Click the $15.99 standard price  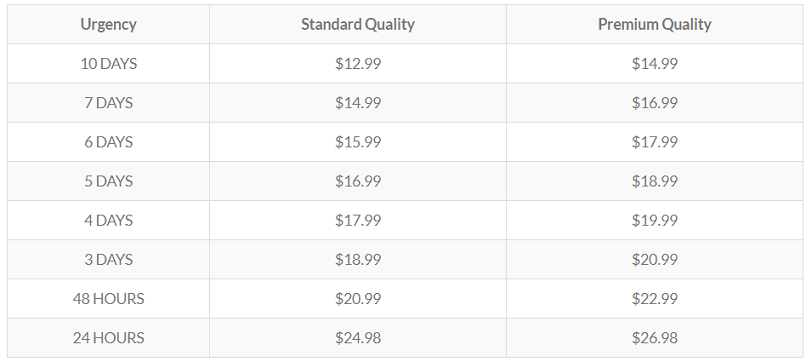click(358, 142)
